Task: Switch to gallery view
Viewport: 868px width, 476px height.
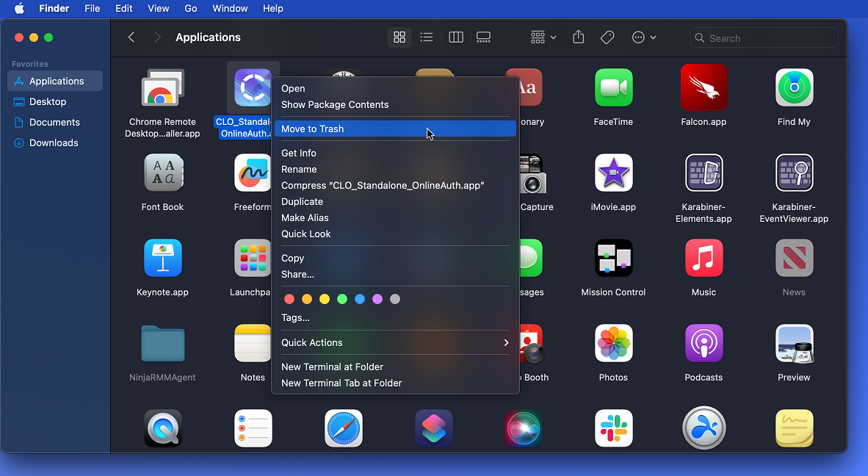Action: click(483, 37)
